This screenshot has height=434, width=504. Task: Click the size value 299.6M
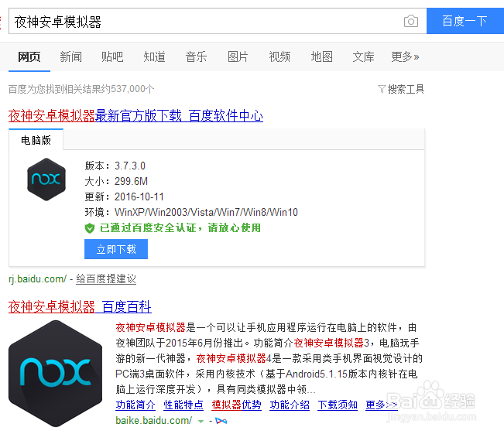(131, 181)
